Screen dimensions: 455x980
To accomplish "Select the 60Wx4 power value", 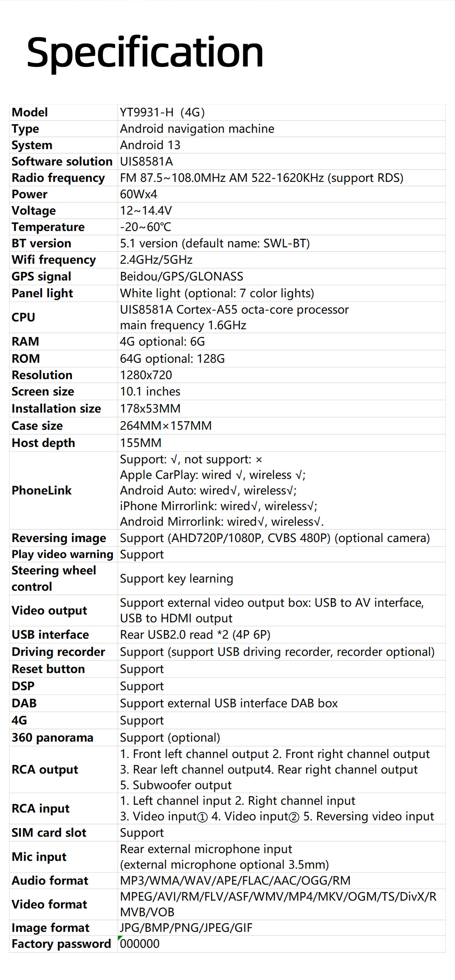I will pos(139,194).
